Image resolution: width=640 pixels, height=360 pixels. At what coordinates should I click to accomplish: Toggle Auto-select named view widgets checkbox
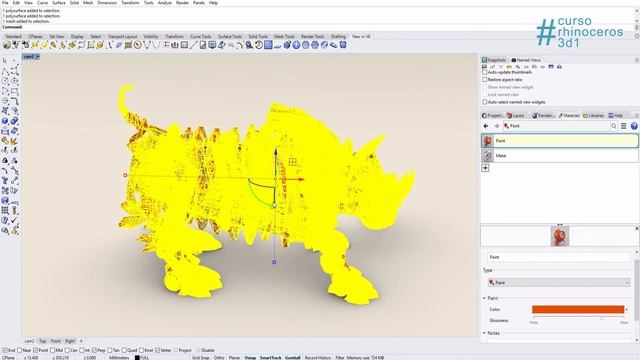tap(484, 102)
